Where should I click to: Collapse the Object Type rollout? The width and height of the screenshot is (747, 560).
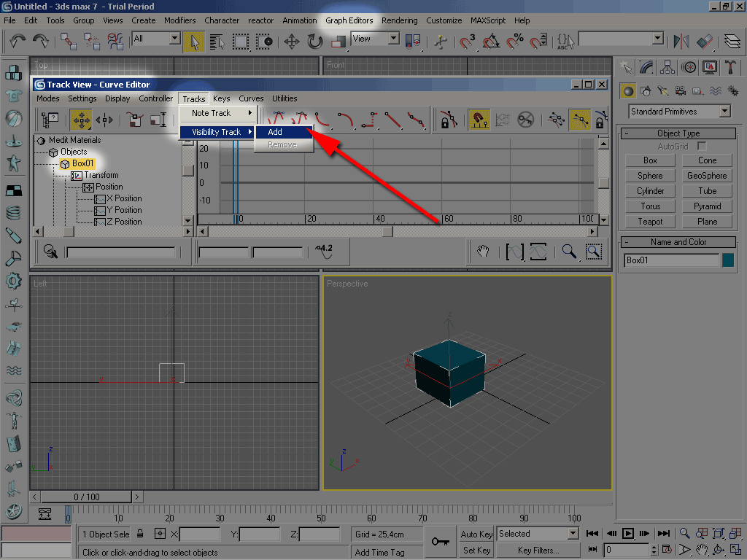[x=678, y=133]
